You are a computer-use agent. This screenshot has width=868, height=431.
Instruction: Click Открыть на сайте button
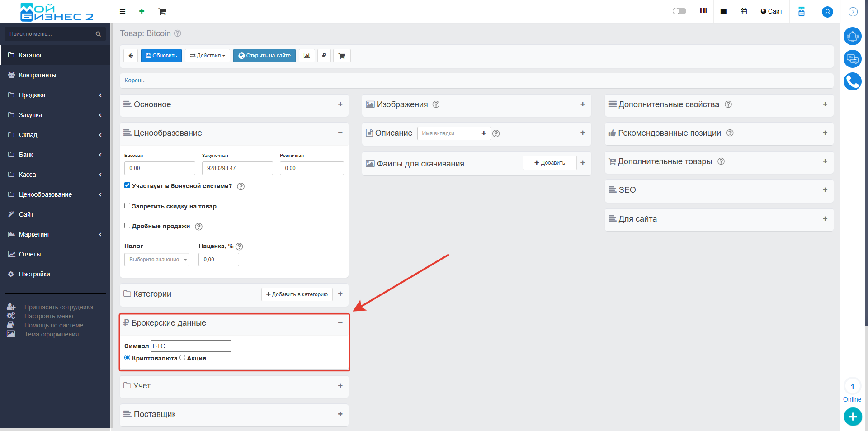click(264, 56)
